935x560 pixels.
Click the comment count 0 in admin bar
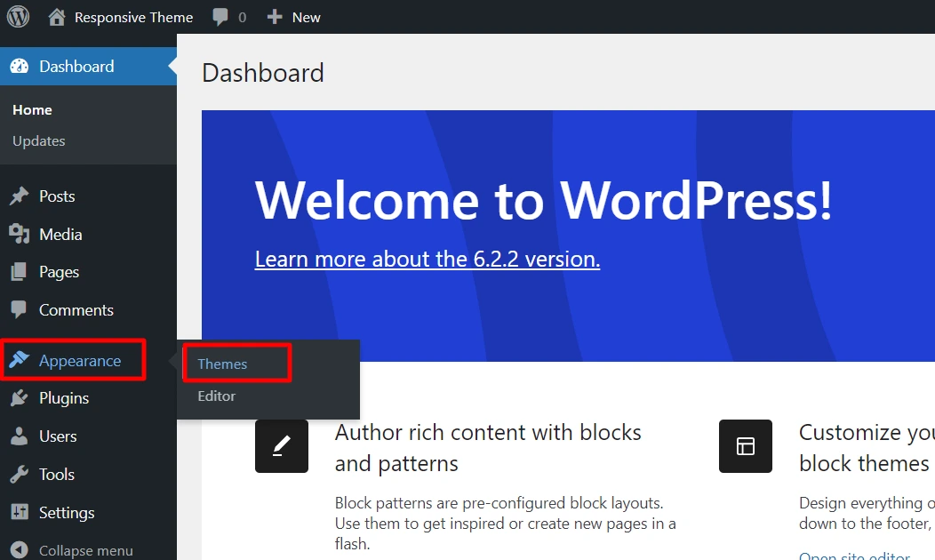(242, 17)
